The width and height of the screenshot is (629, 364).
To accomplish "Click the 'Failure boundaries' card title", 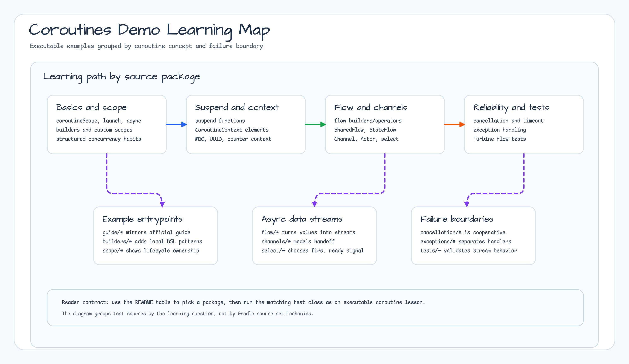I will click(457, 219).
